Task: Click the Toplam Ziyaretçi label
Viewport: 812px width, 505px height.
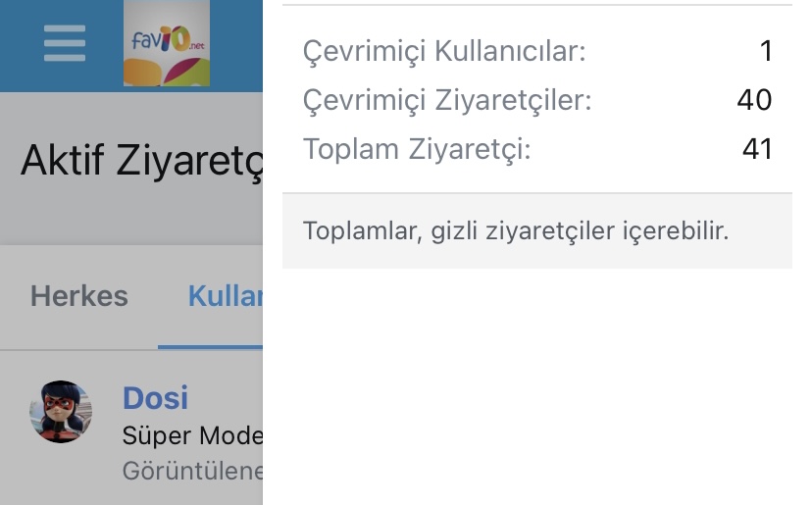Action: tap(417, 149)
